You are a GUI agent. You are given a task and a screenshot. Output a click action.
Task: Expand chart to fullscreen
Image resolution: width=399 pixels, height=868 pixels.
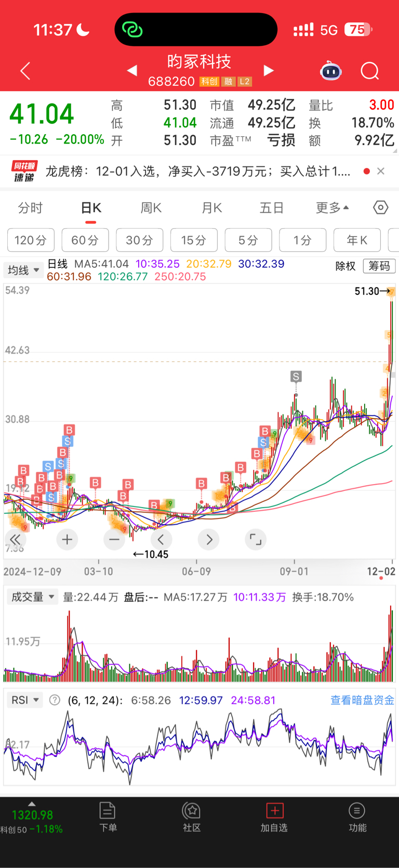[x=256, y=539]
